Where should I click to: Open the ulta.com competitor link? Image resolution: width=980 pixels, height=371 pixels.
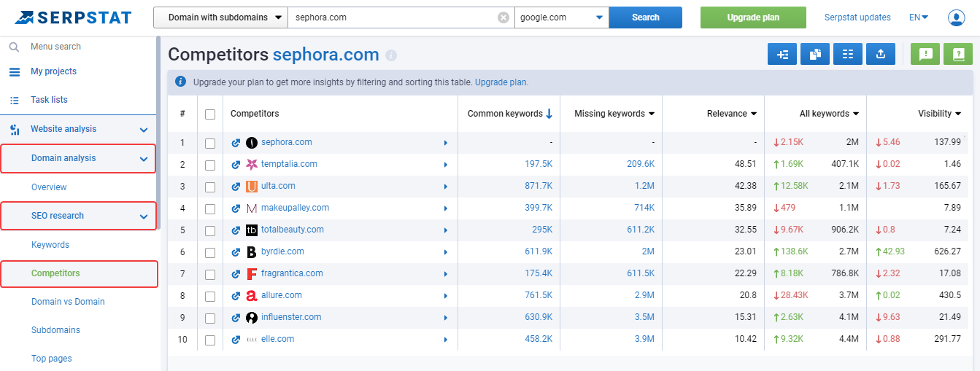[278, 186]
